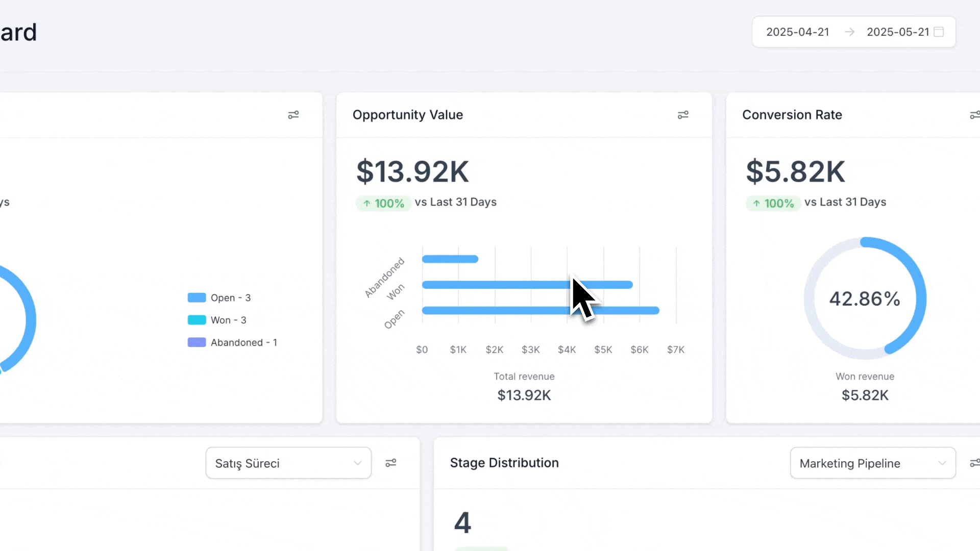
Task: Click calendar icon in date range picker
Action: (x=939, y=32)
